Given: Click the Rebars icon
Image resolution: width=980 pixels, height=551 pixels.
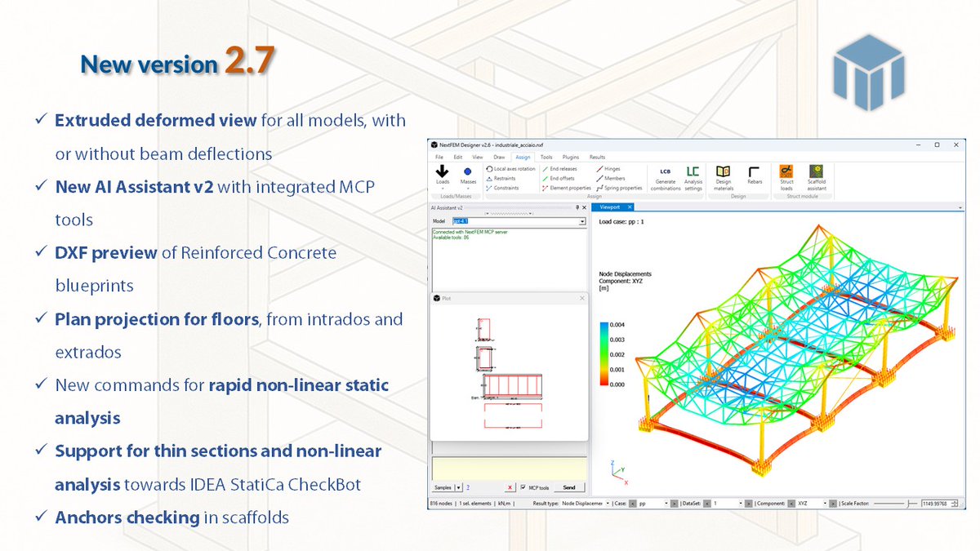Looking at the screenshot, I should point(754,175).
